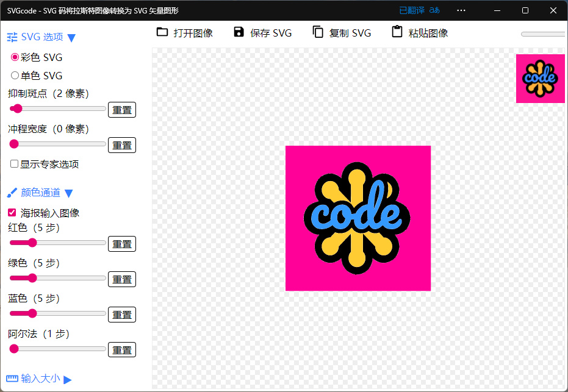
Task: Collapse the SVG 选项 section arrow
Action: tap(71, 38)
